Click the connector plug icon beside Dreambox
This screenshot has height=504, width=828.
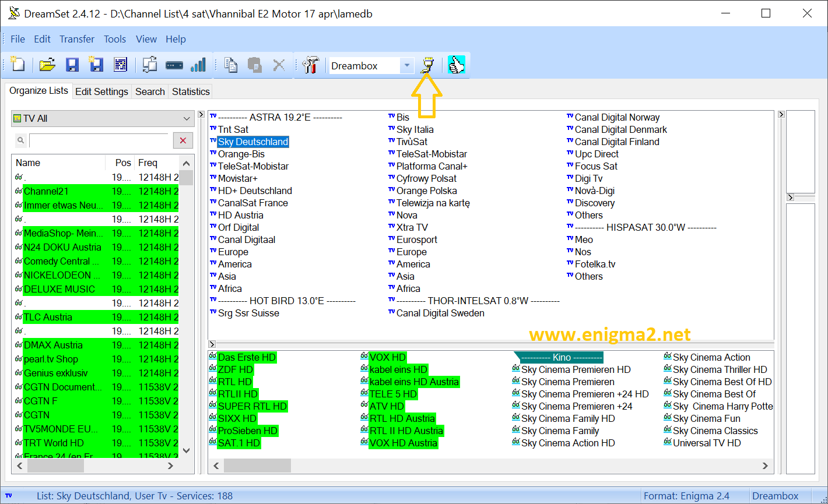click(428, 65)
